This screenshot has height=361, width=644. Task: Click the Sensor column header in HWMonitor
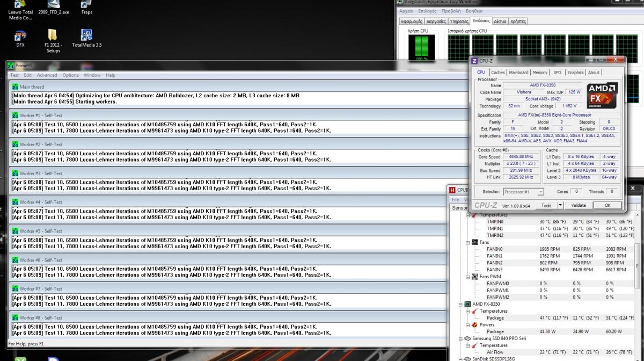point(460,207)
